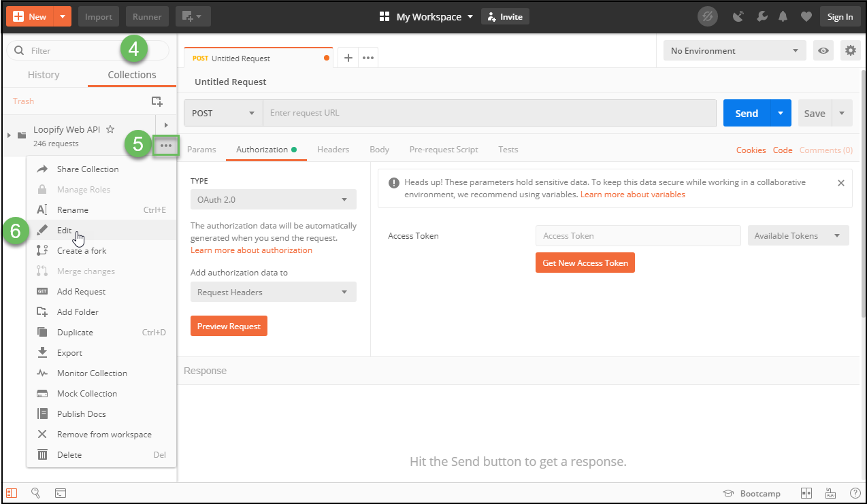The image size is (867, 504).
Task: Click the Sign In button
Action: pos(840,16)
